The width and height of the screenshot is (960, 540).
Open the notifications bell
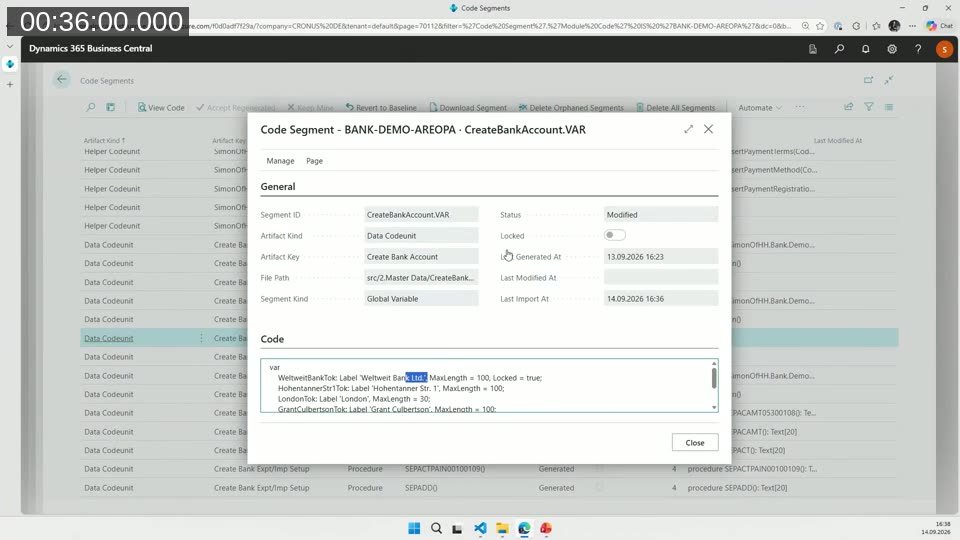(x=866, y=49)
